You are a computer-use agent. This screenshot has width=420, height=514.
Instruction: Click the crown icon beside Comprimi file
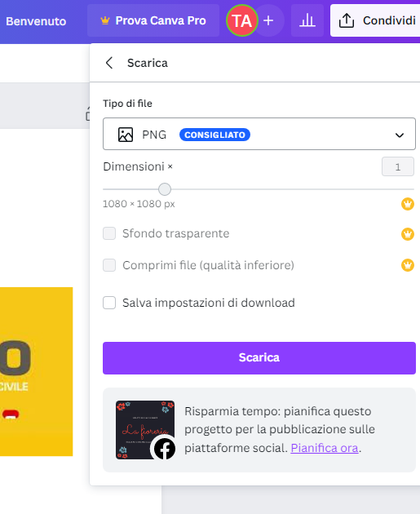point(408,265)
